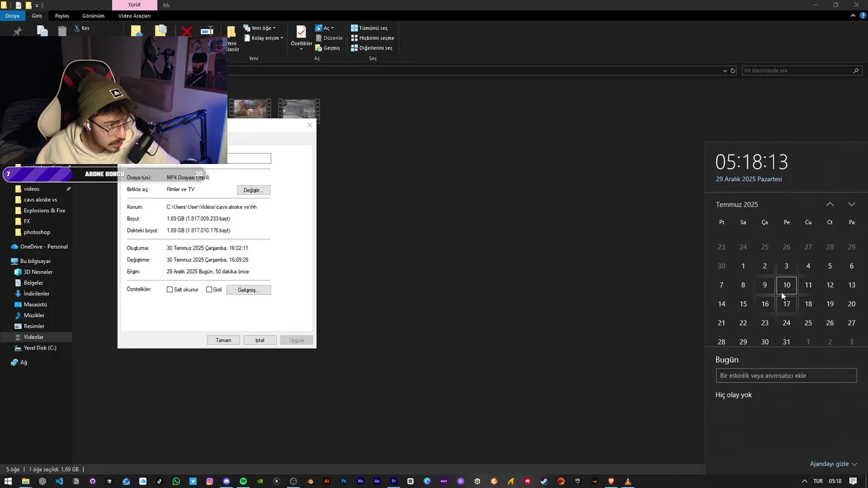Image resolution: width=868 pixels, height=488 pixels.
Task: Open Spotify from the taskbar
Action: pyautogui.click(x=243, y=481)
